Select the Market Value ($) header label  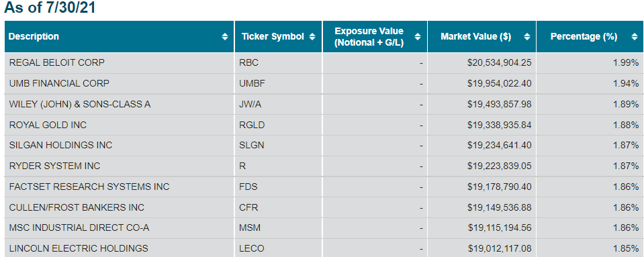(475, 36)
